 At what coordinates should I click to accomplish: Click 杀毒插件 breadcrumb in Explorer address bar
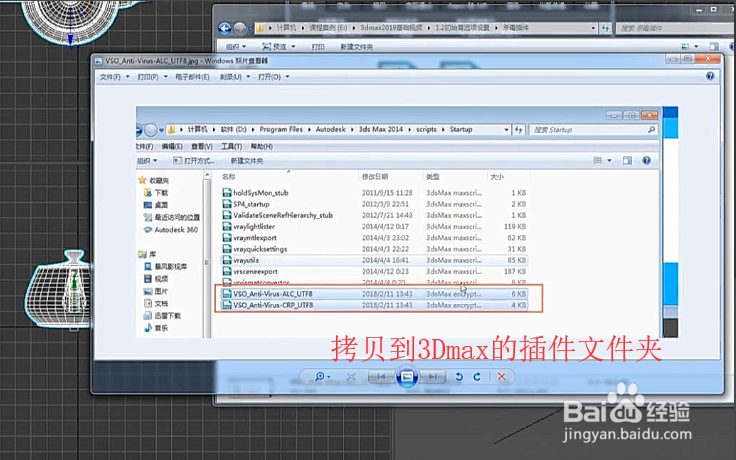516,28
